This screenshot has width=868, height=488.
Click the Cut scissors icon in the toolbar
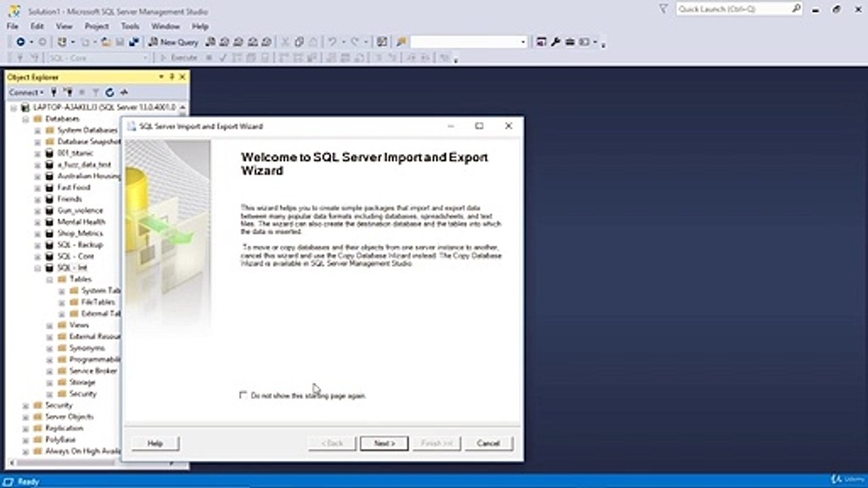point(286,42)
